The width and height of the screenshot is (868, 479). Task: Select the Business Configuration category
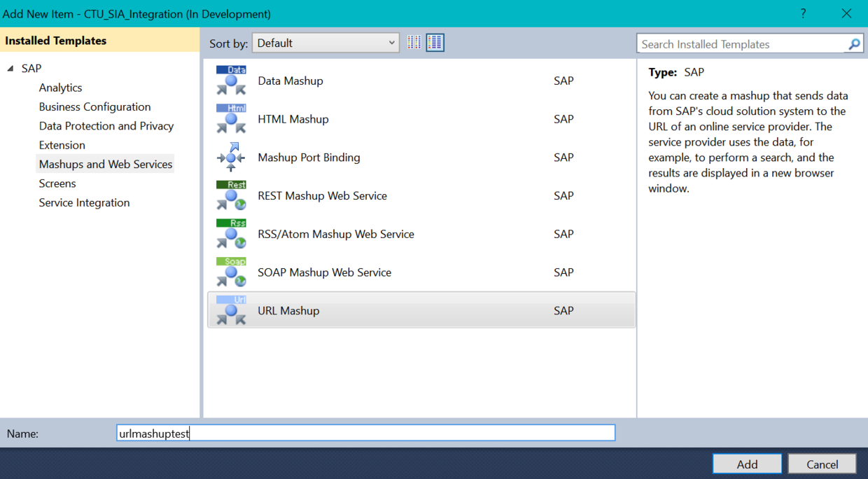tap(95, 106)
